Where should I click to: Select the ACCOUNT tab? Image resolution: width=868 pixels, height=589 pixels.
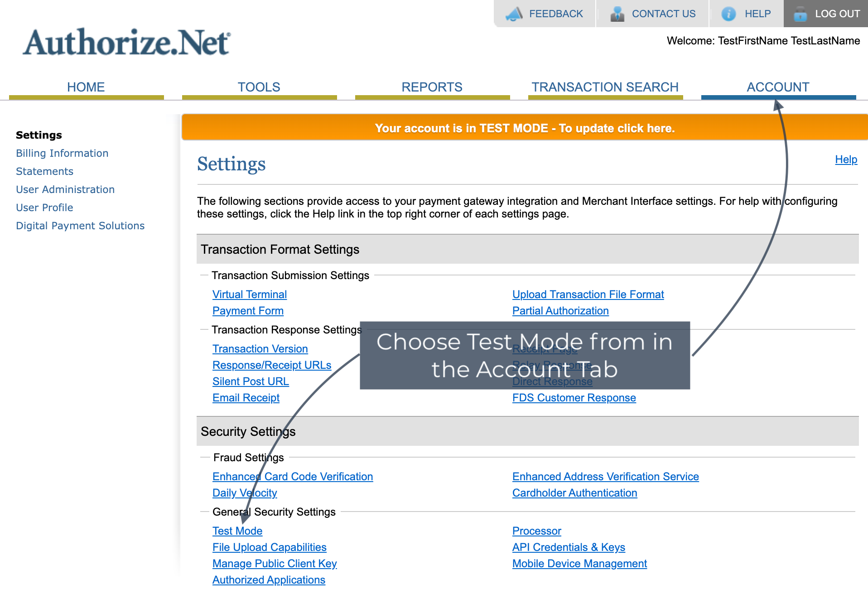point(778,87)
